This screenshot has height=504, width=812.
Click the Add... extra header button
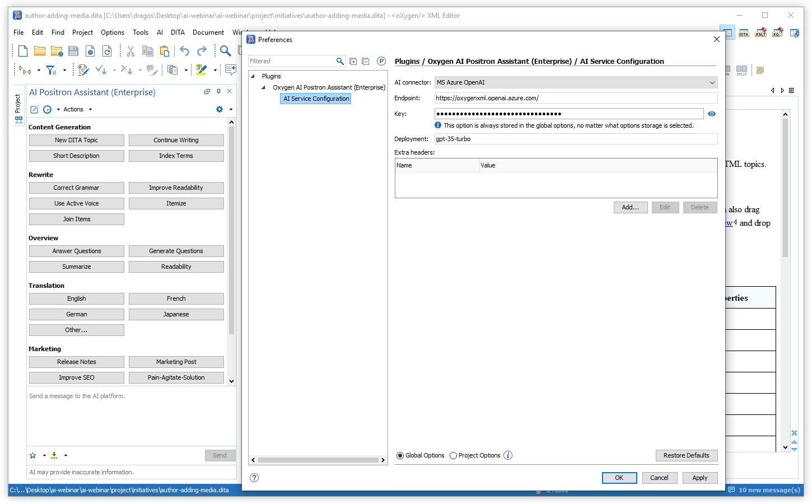point(631,207)
